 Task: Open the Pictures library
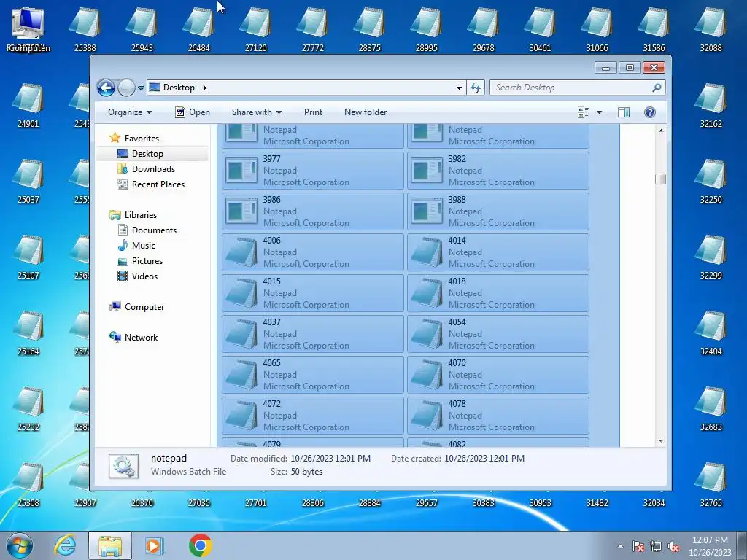(x=147, y=261)
